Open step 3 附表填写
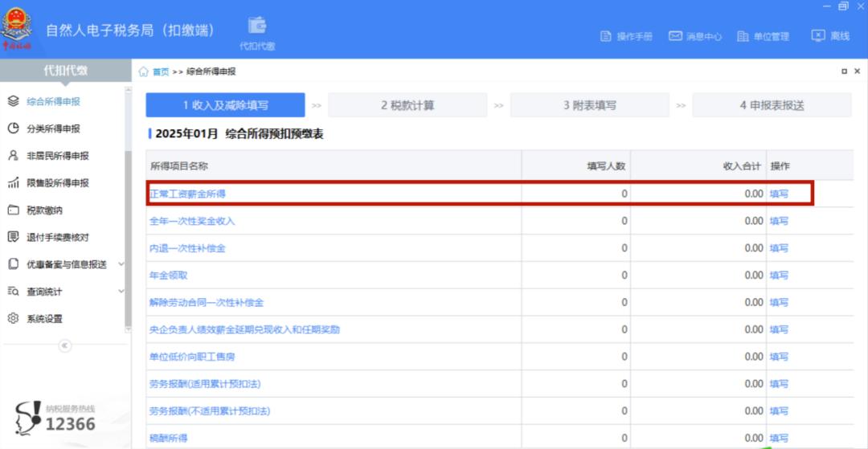Image resolution: width=868 pixels, height=449 pixels. click(x=590, y=105)
